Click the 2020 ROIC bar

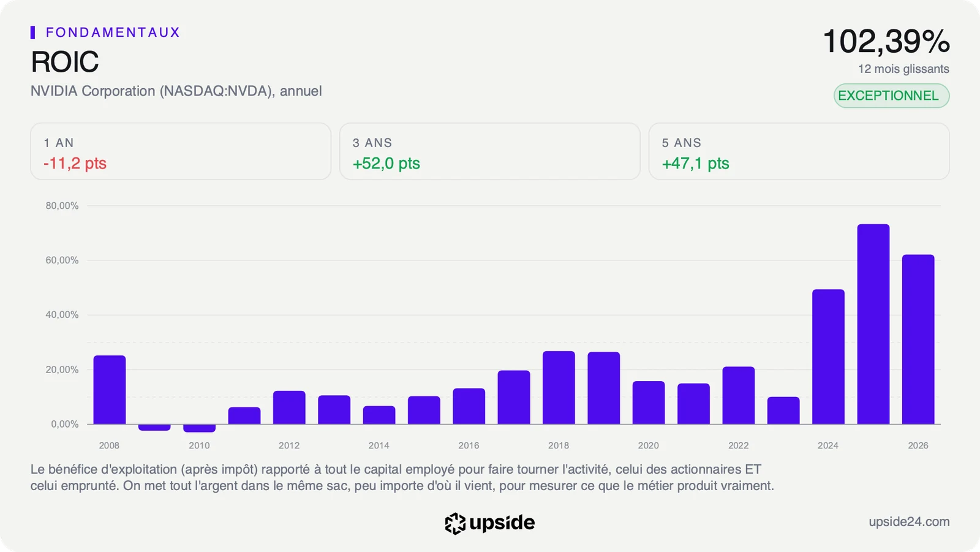tap(649, 403)
